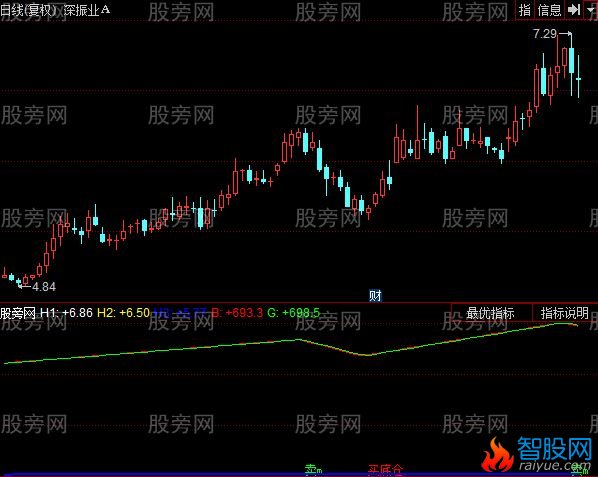The width and height of the screenshot is (598, 477).
Task: Open the 信息 info button
Action: (549, 10)
